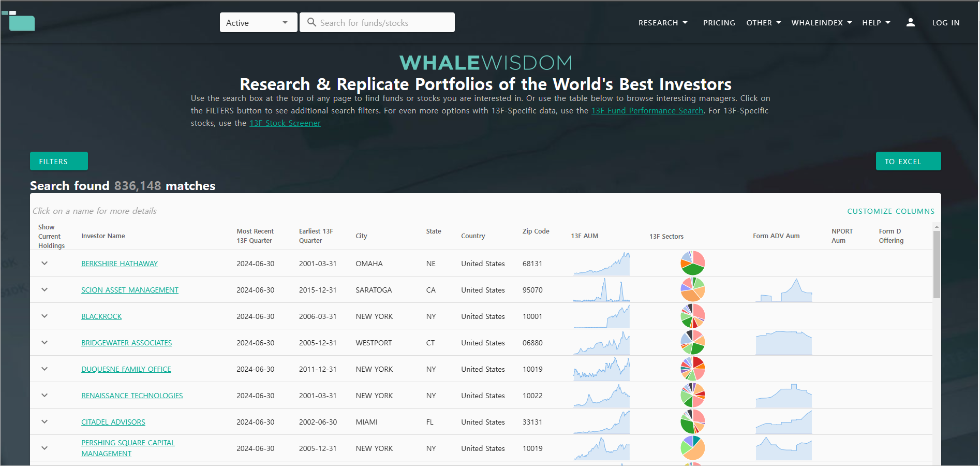Image resolution: width=980 pixels, height=466 pixels.
Task: Open the Active status dropdown
Action: click(258, 22)
